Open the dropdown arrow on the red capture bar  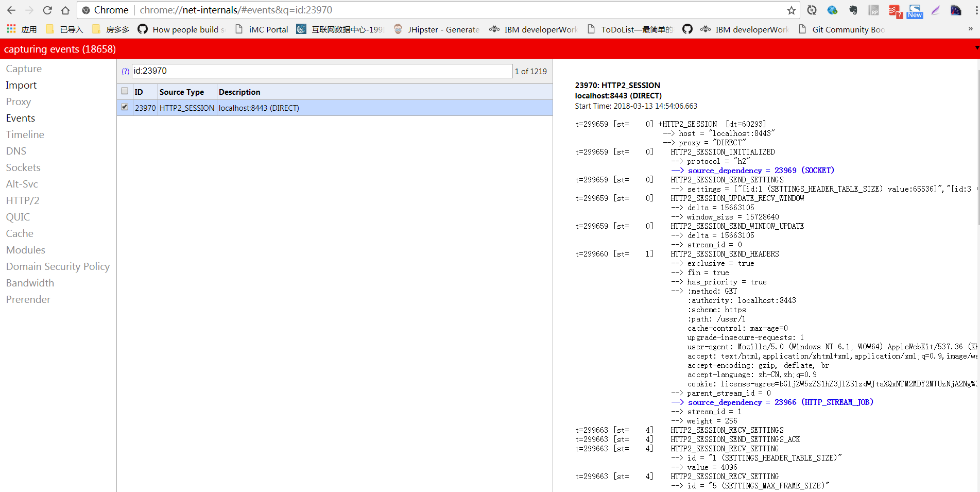(977, 48)
